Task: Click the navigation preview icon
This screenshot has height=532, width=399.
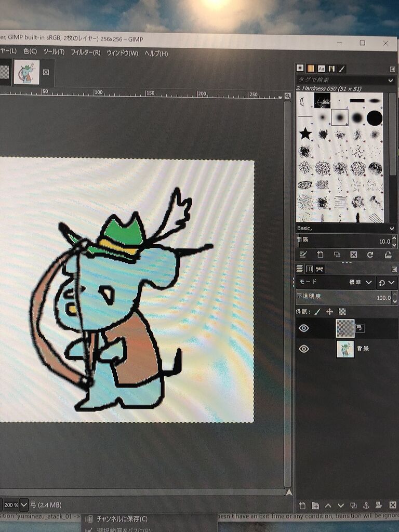Action: point(289,493)
